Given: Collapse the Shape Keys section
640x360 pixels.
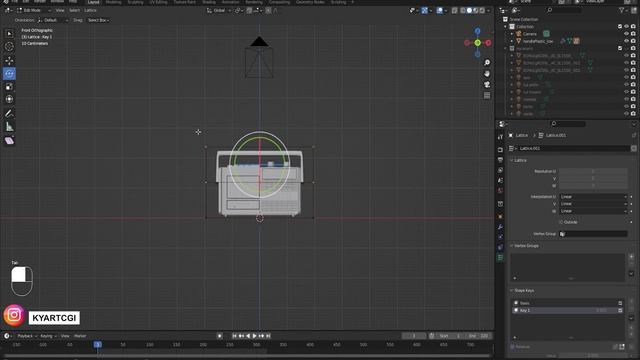Looking at the screenshot, I should pos(522,291).
